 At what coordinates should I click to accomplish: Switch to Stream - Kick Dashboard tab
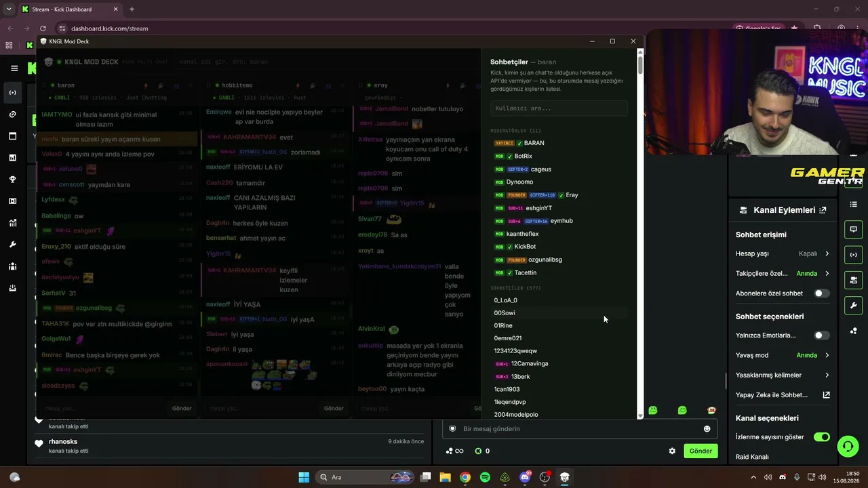pyautogui.click(x=70, y=9)
